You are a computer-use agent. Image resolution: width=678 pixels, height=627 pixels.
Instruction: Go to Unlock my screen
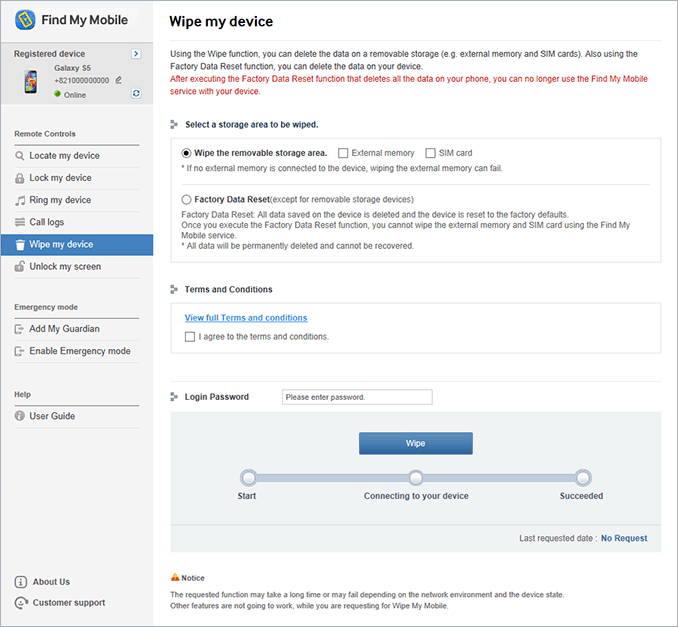tap(65, 267)
